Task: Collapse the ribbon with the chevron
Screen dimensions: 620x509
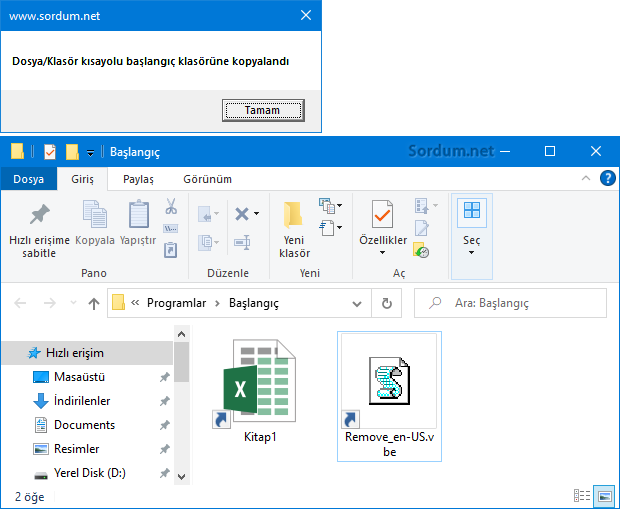Action: click(586, 178)
